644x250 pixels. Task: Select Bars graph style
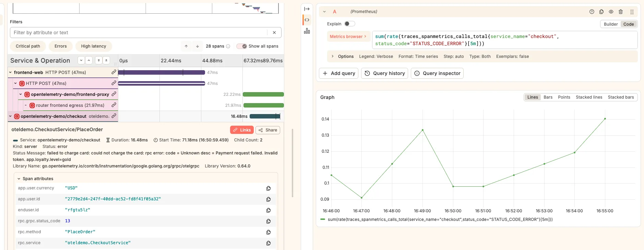point(548,97)
